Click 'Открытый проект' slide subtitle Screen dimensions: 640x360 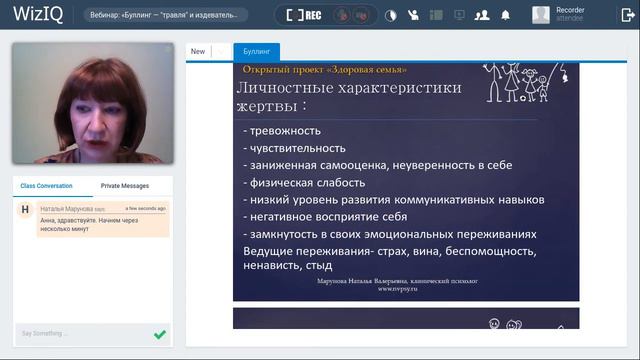click(324, 69)
